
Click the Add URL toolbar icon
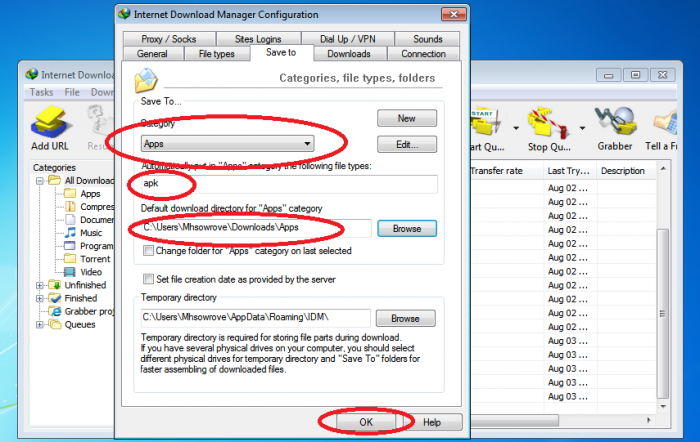50,127
